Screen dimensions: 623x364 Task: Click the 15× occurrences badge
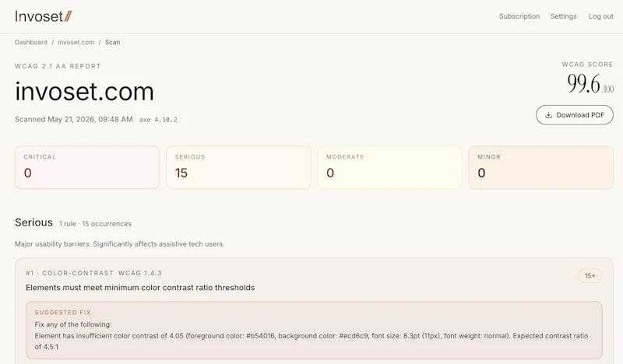[x=590, y=275]
